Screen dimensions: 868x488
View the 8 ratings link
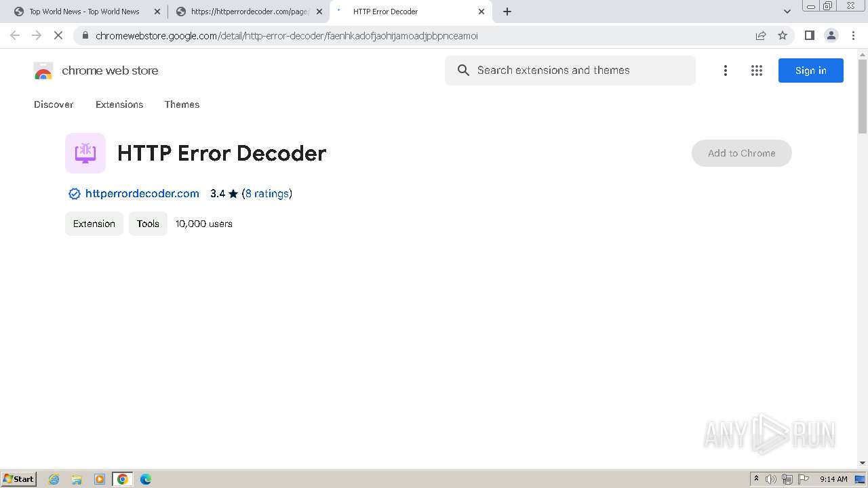(x=267, y=194)
